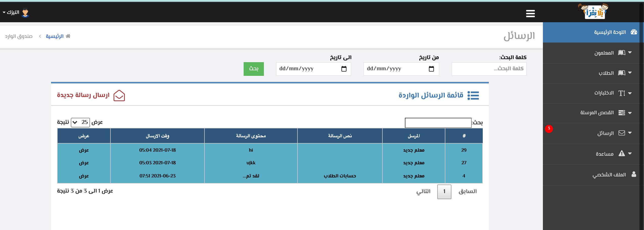Viewport: 644px width, 230px height.
Task: Click the مساعدة warning triangle icon
Action: click(x=622, y=153)
